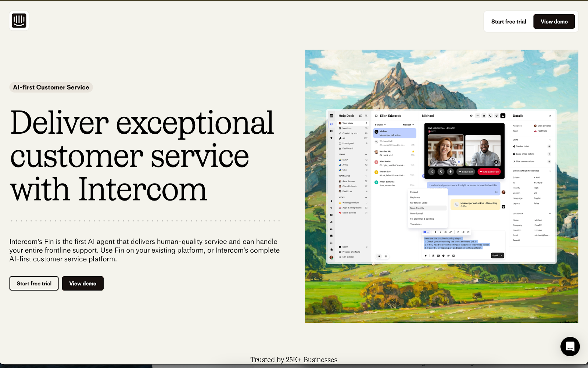This screenshot has height=368, width=588.
Task: Select My tone of voice menu option
Action: pyautogui.click(x=419, y=203)
